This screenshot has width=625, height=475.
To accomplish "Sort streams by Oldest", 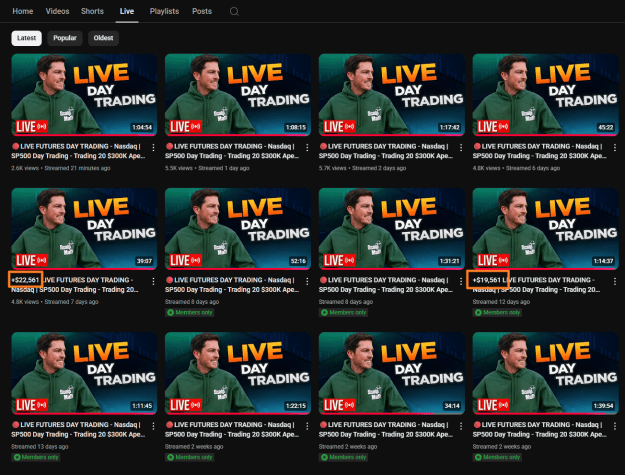I will tap(104, 38).
